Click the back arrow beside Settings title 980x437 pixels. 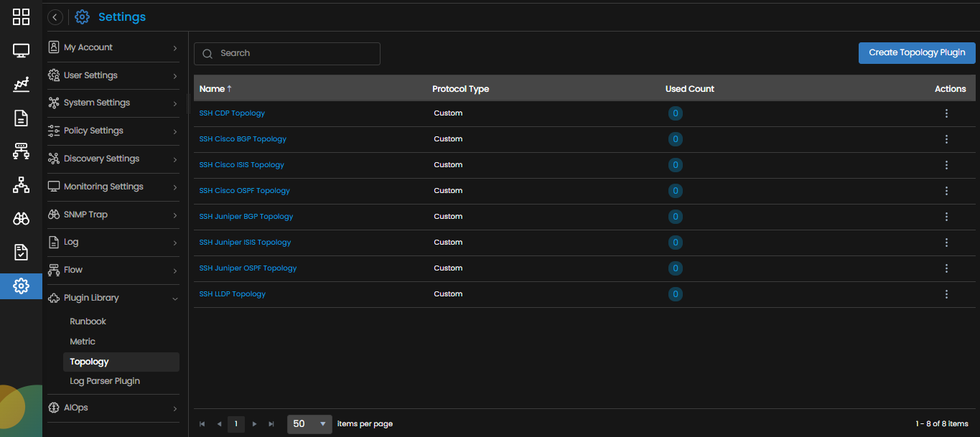coord(55,17)
